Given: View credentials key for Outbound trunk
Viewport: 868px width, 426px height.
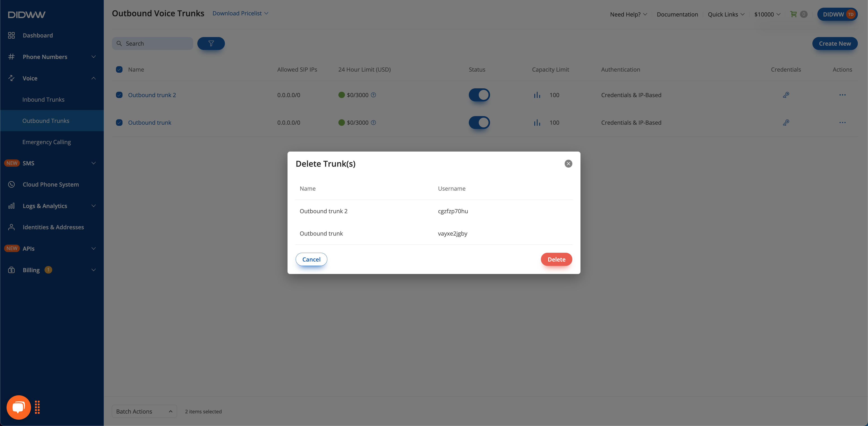Looking at the screenshot, I should click(x=786, y=123).
